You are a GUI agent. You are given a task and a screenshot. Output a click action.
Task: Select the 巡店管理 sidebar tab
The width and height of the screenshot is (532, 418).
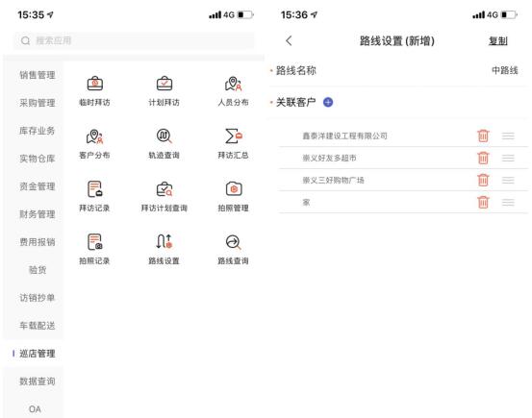37,354
